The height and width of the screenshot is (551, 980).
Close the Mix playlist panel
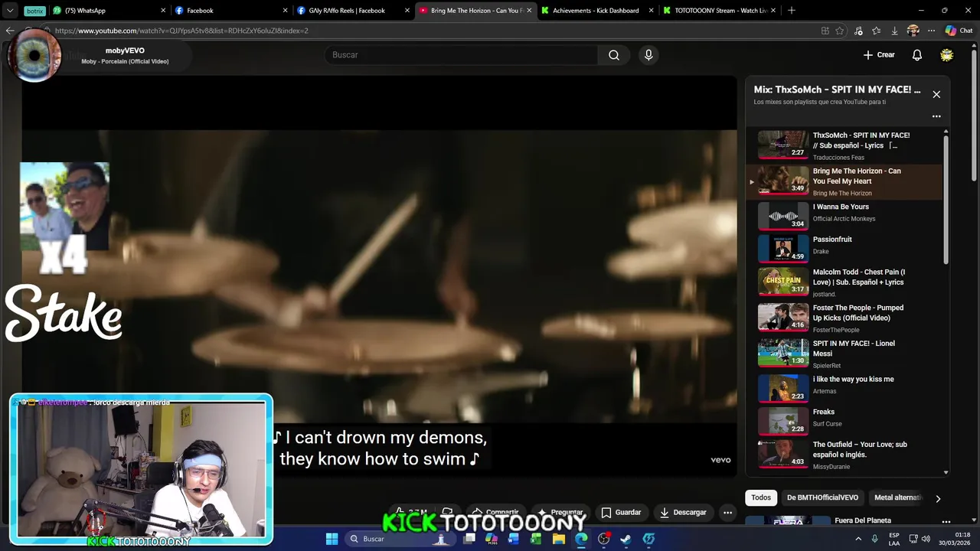click(936, 94)
